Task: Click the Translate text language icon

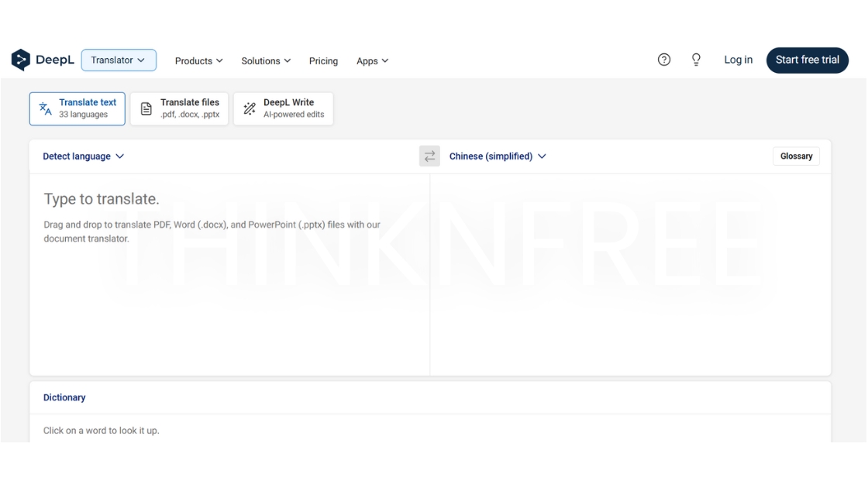Action: point(46,108)
